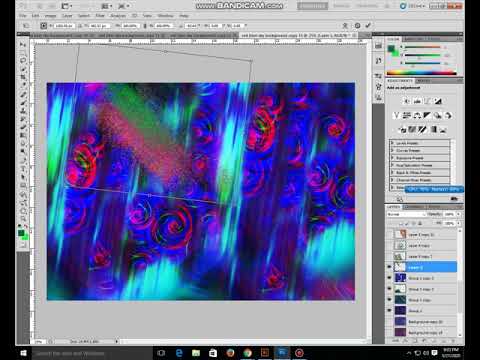
Task: Show the bottom Background copy layer
Action: [389, 332]
